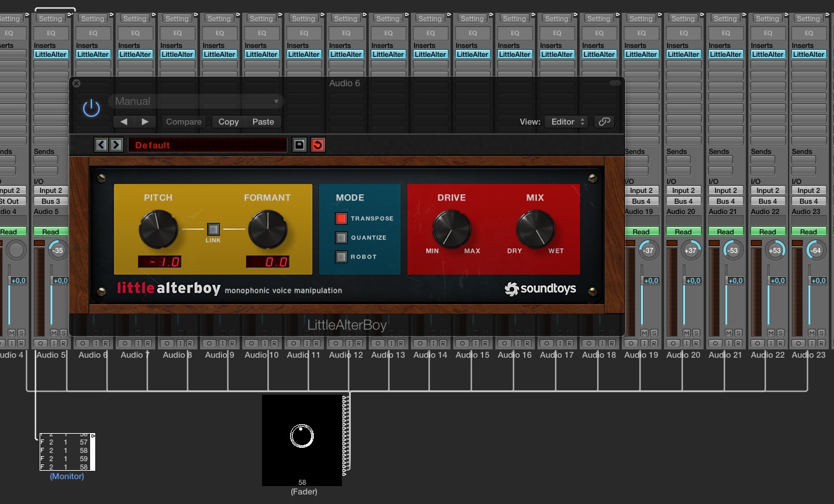Viewport: 834px width, 504px height.
Task: Go to previous preset using left triangle arrow
Action: tap(124, 121)
